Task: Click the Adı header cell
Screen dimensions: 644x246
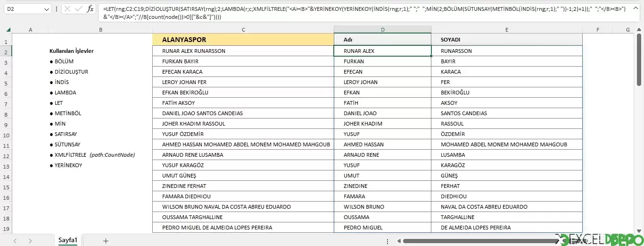Action: (383, 40)
